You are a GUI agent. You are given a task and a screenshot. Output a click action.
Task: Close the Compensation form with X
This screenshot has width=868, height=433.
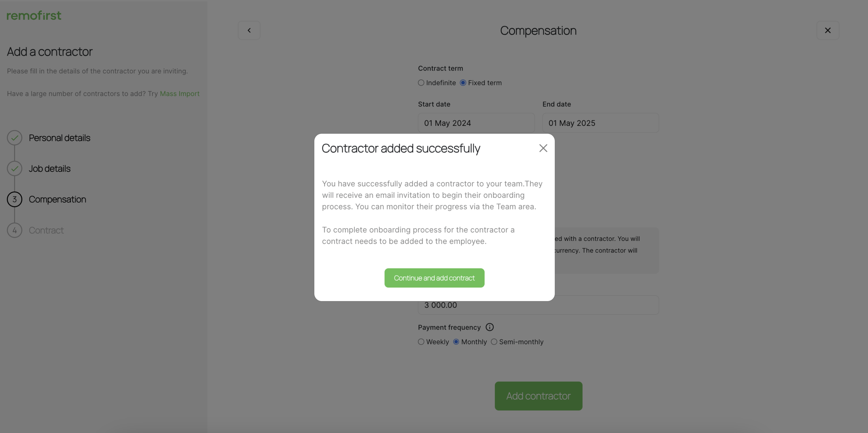(x=828, y=30)
